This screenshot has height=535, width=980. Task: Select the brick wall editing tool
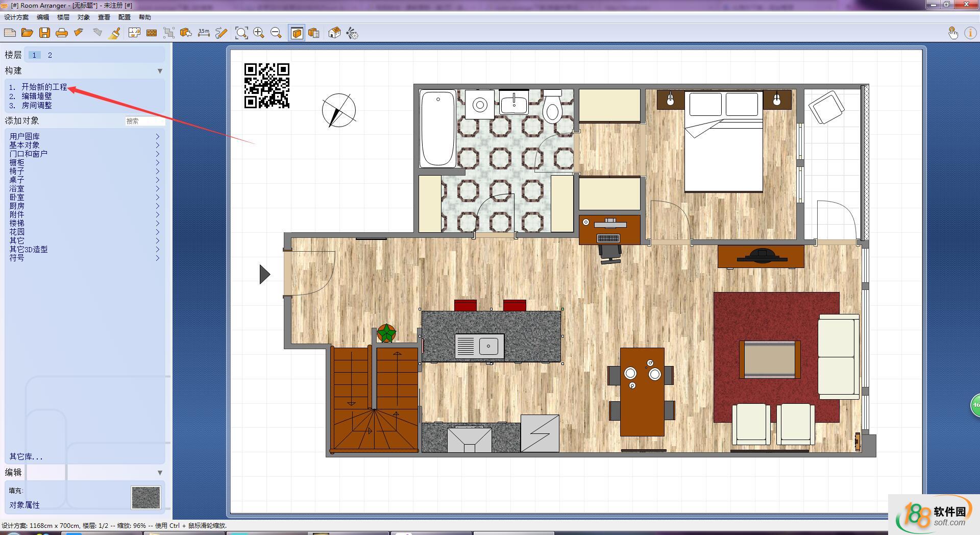[x=152, y=33]
